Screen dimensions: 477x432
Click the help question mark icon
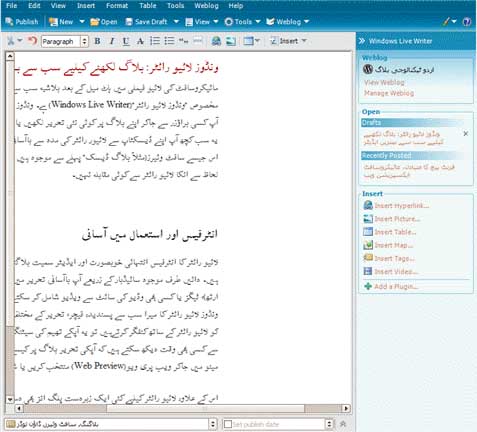467,22
